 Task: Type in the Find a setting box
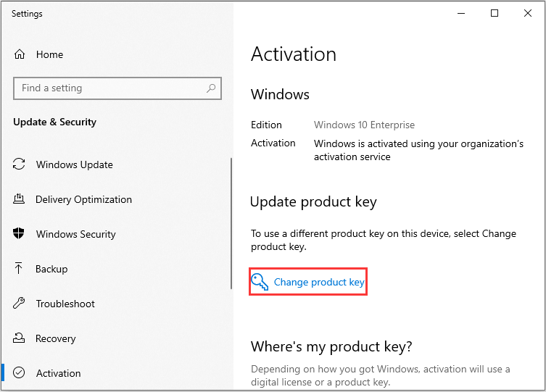(109, 88)
